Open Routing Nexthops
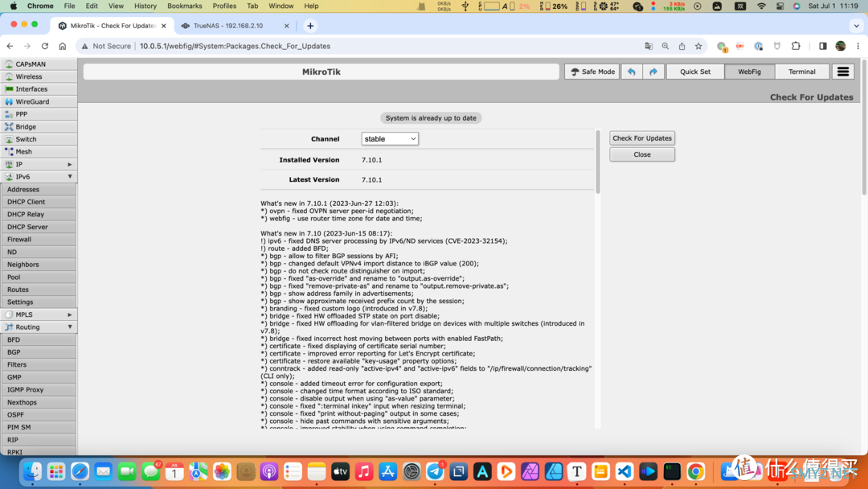 point(39,402)
